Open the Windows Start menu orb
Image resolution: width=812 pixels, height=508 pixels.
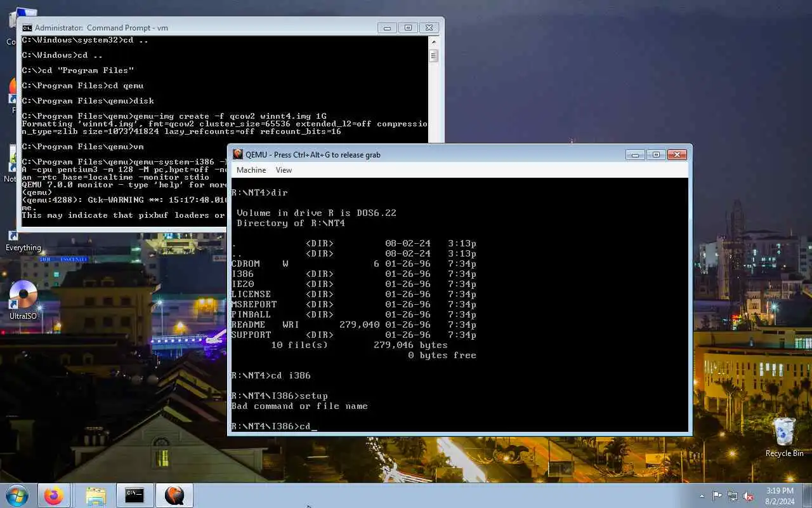[17, 495]
